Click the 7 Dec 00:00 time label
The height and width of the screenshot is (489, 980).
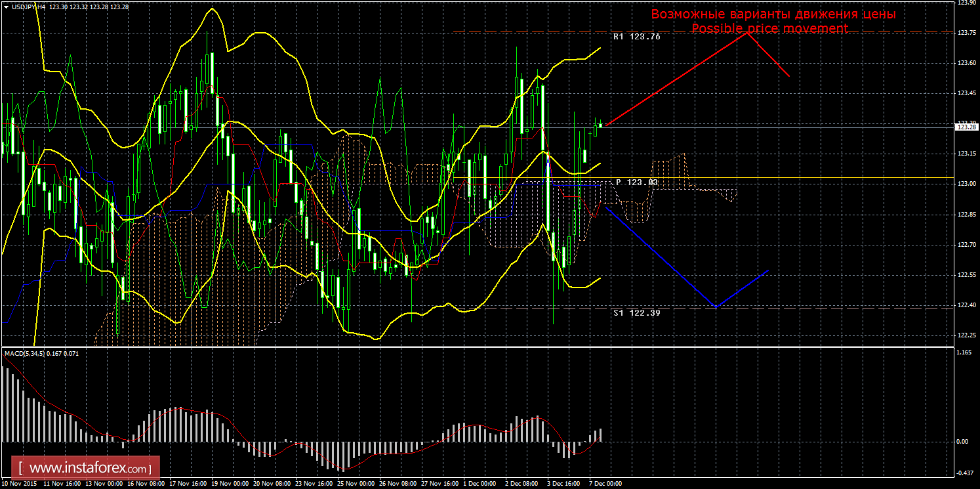click(x=605, y=484)
